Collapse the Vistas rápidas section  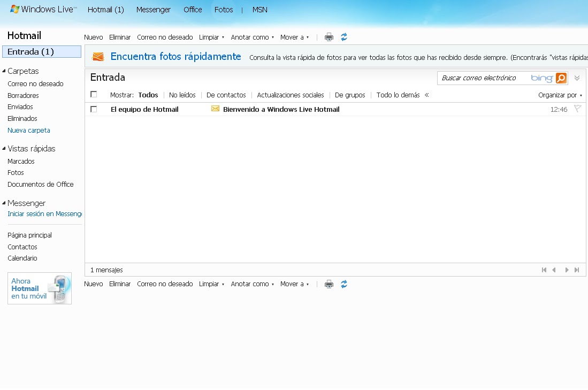[4, 149]
